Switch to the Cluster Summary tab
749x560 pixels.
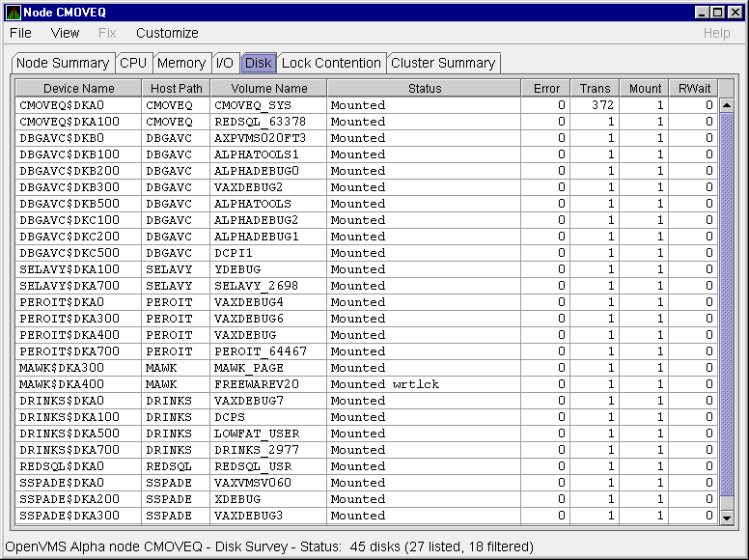pyautogui.click(x=443, y=63)
